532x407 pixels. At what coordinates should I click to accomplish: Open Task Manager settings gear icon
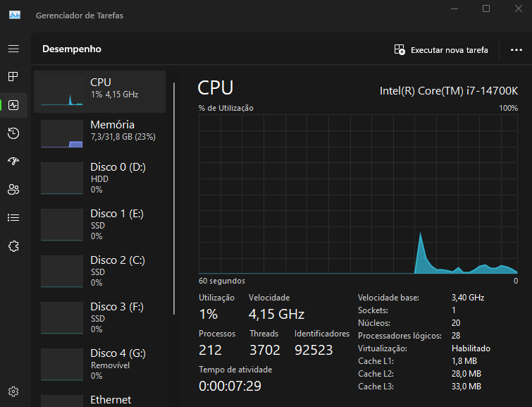[x=13, y=391]
